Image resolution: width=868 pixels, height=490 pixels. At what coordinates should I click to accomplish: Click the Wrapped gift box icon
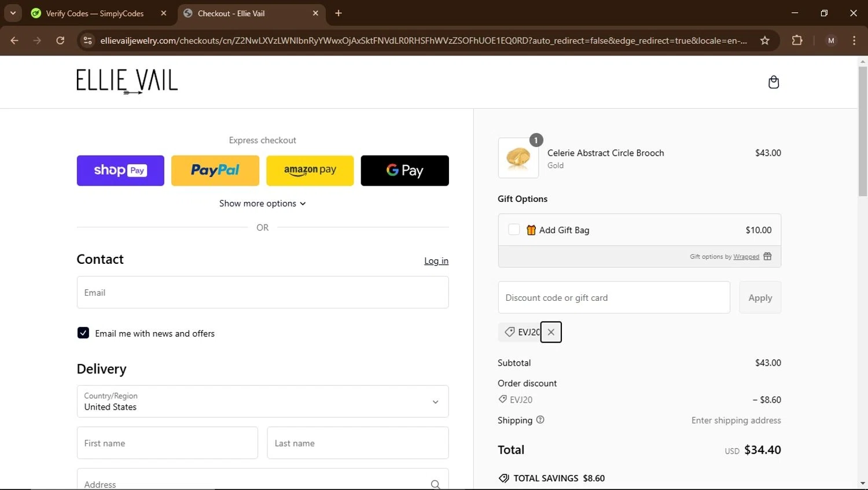pyautogui.click(x=767, y=256)
